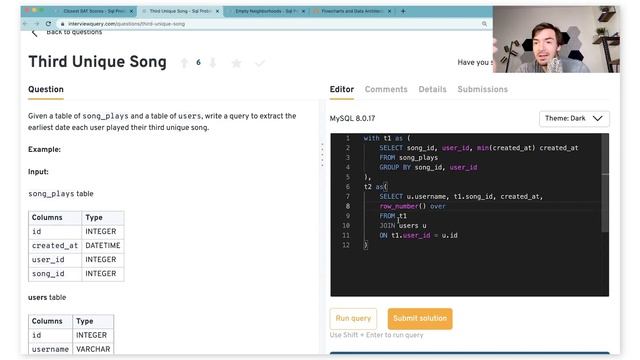Click the row_number() line in editor
This screenshot has height=360, width=640.
click(x=413, y=206)
